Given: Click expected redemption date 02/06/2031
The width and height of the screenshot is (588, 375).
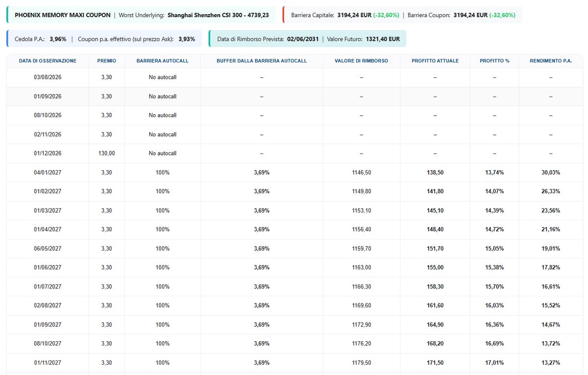Looking at the screenshot, I should click(x=303, y=39).
